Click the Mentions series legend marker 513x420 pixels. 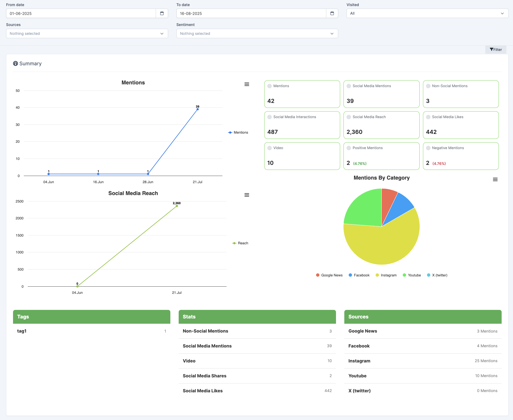230,133
